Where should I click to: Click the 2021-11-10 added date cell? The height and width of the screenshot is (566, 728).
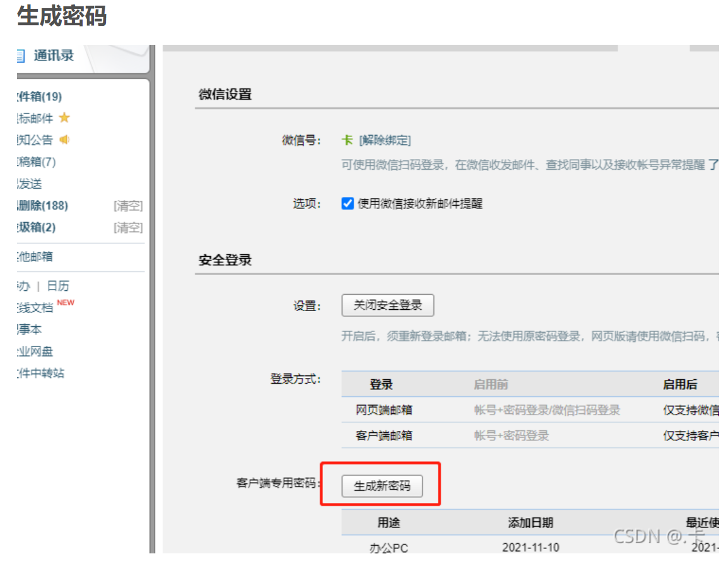coord(531,548)
